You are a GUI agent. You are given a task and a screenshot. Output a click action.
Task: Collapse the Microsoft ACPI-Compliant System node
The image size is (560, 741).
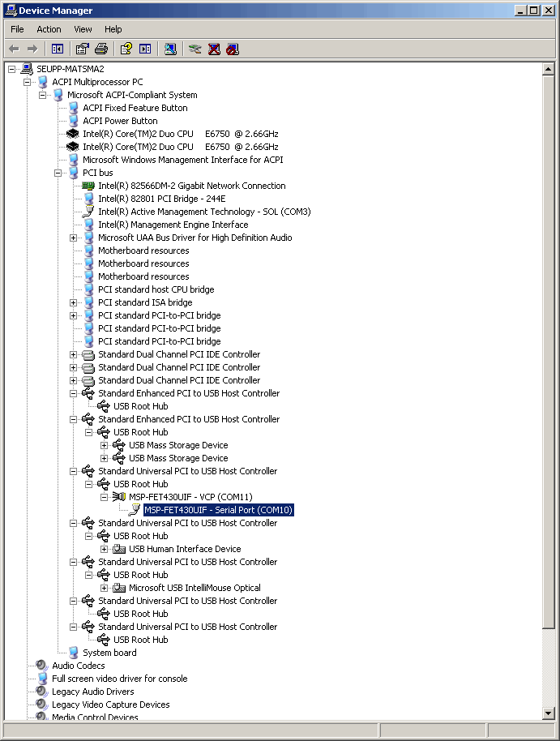pyautogui.click(x=42, y=95)
